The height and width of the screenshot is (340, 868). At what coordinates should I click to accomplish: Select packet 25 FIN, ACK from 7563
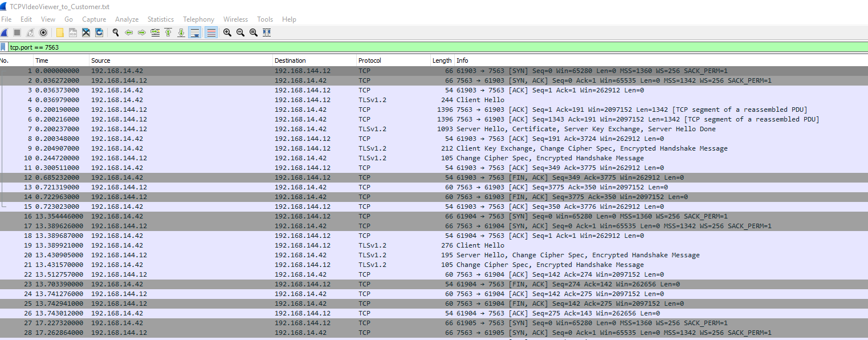434,303
